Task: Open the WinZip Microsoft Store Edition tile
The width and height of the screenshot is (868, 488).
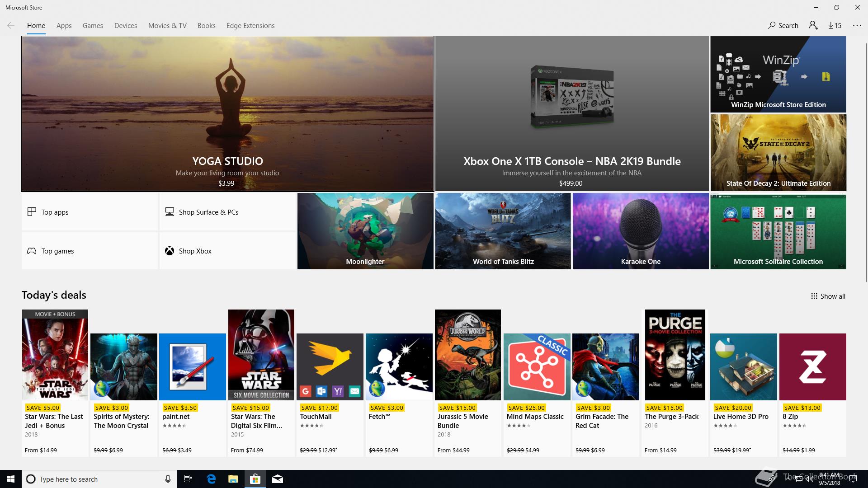Action: point(778,75)
